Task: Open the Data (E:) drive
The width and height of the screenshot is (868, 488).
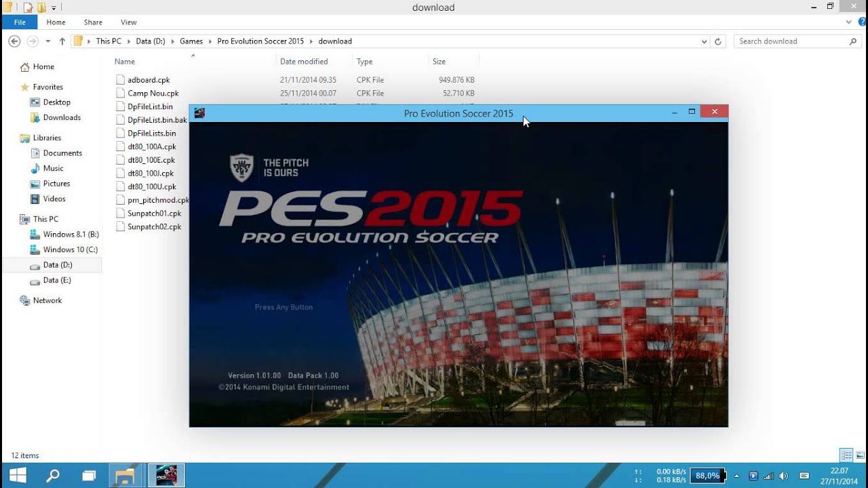Action: click(57, 280)
